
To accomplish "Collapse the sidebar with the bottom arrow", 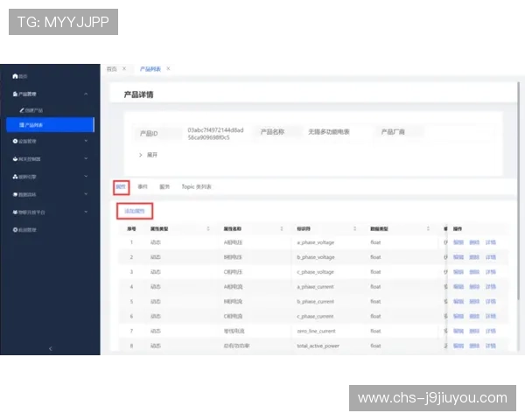I will (50, 348).
